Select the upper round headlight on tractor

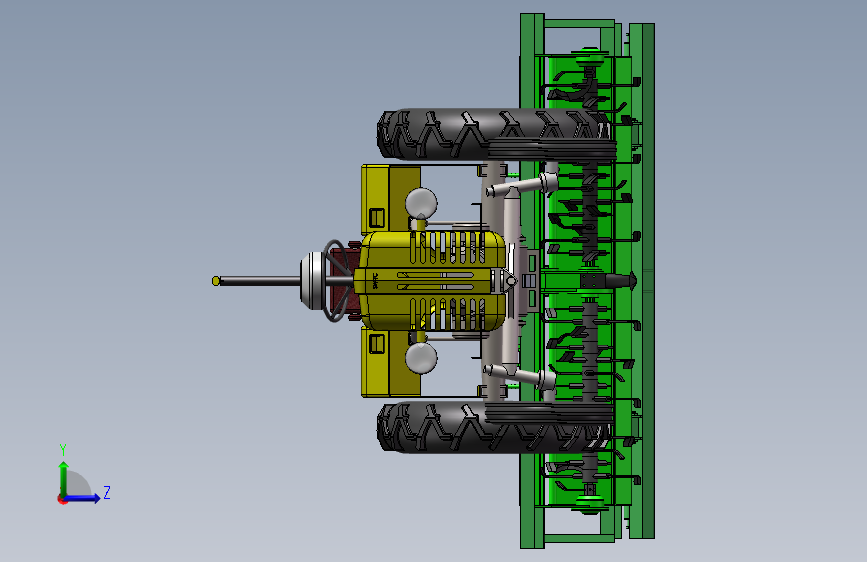pyautogui.click(x=421, y=203)
